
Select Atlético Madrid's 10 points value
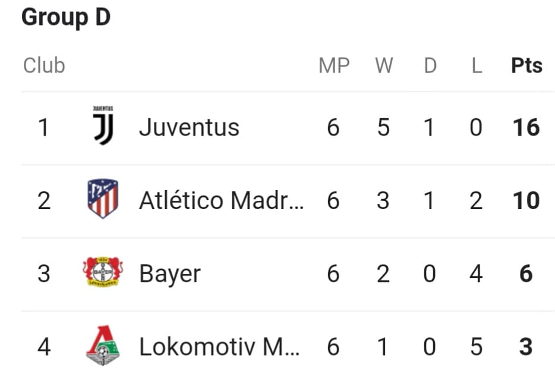click(x=526, y=201)
